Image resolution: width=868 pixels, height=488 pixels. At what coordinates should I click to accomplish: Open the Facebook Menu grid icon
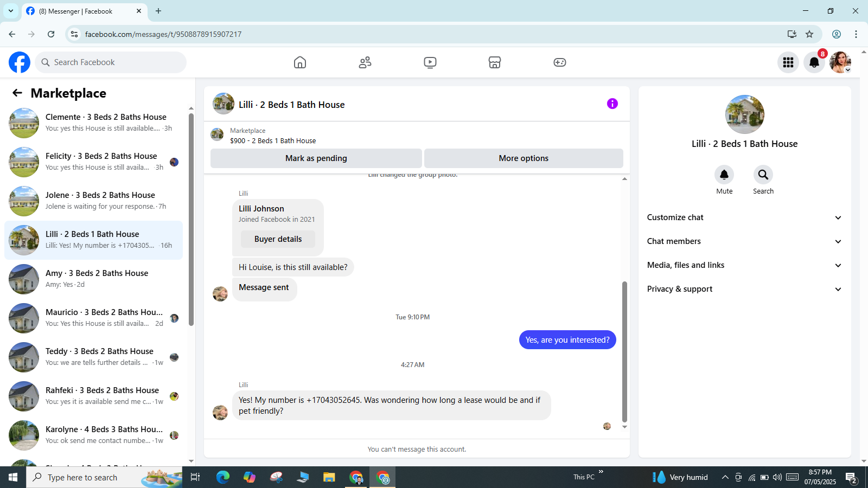tap(788, 62)
